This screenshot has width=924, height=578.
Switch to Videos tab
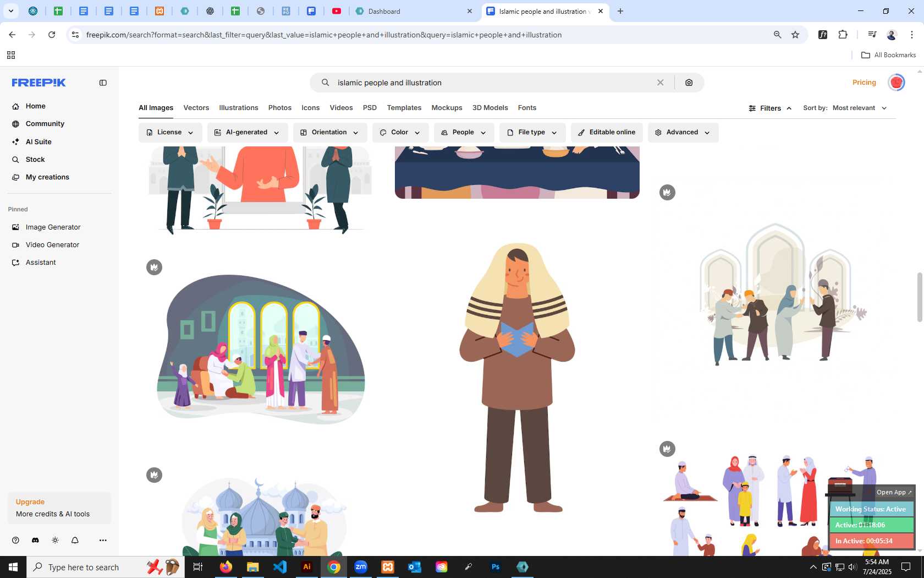(x=341, y=108)
